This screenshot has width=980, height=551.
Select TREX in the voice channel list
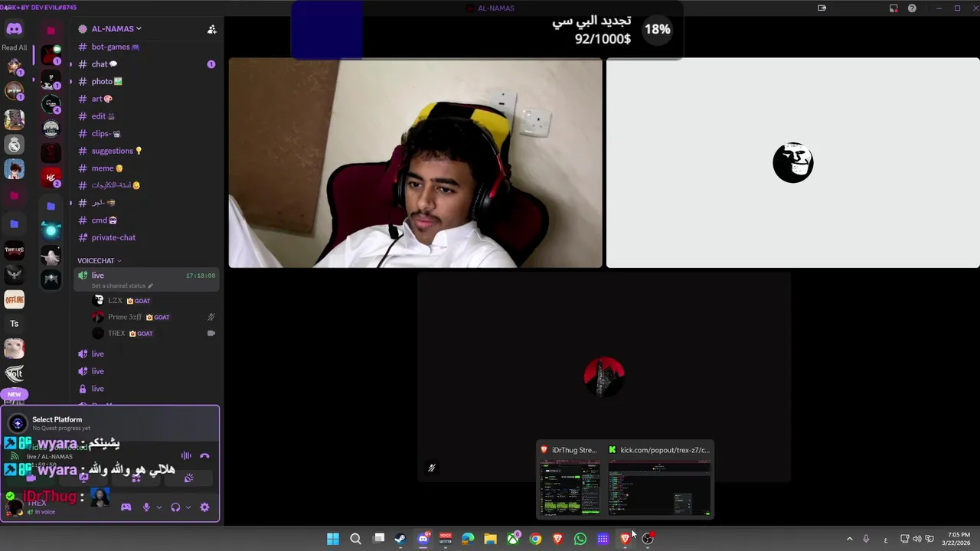153,334
